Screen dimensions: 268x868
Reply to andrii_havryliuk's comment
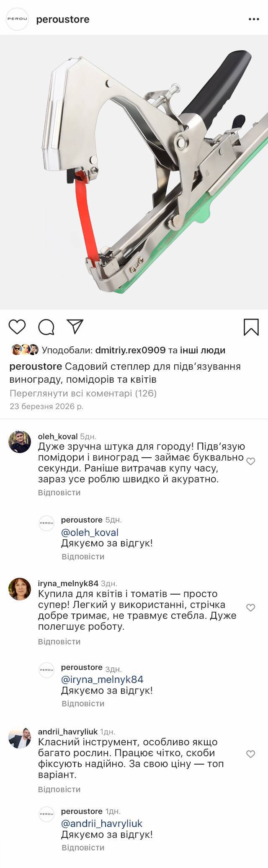pos(59,789)
